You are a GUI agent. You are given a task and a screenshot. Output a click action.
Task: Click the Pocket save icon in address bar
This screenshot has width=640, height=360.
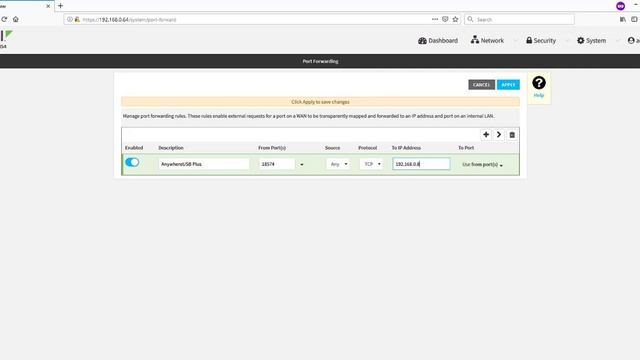tap(445, 19)
